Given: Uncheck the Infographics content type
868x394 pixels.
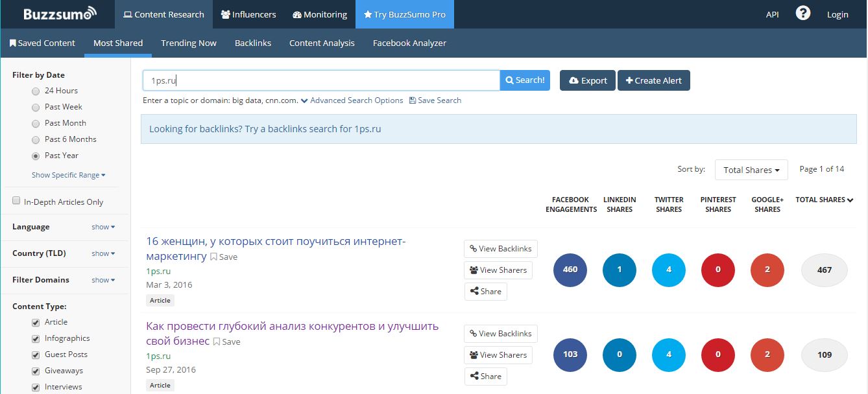Looking at the screenshot, I should 36,338.
